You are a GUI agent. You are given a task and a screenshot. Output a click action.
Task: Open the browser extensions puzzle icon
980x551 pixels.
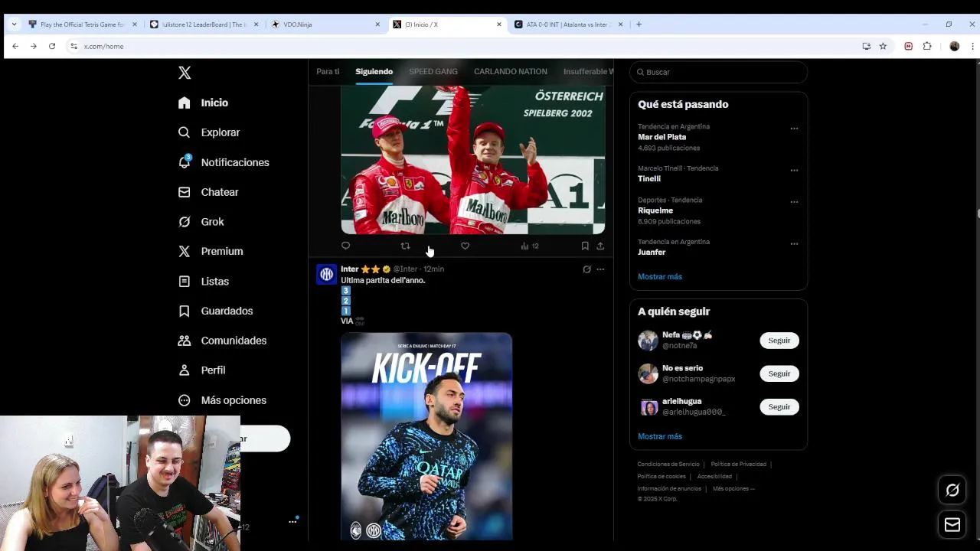927,46
